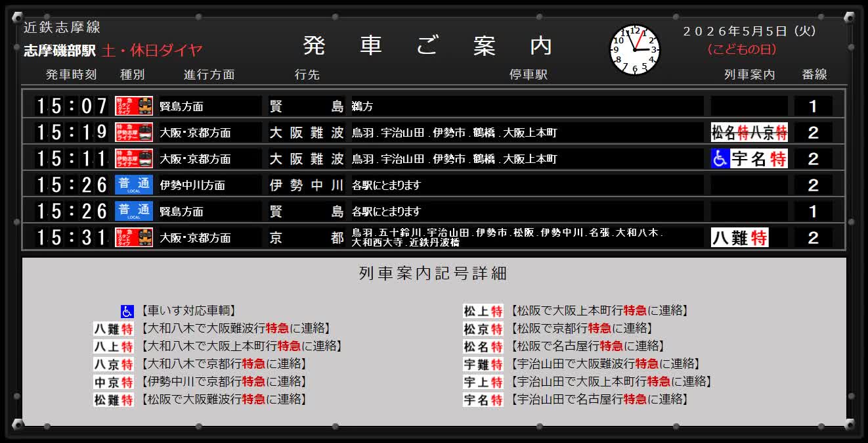Click the 志摩磯部駅 station name
Screen dimensions: 868x443
(x=60, y=51)
